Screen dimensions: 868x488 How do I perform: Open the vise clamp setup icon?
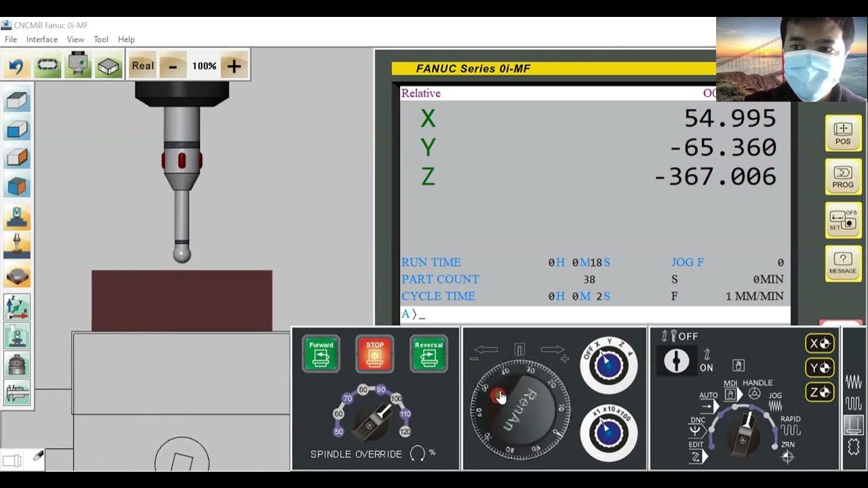17,217
